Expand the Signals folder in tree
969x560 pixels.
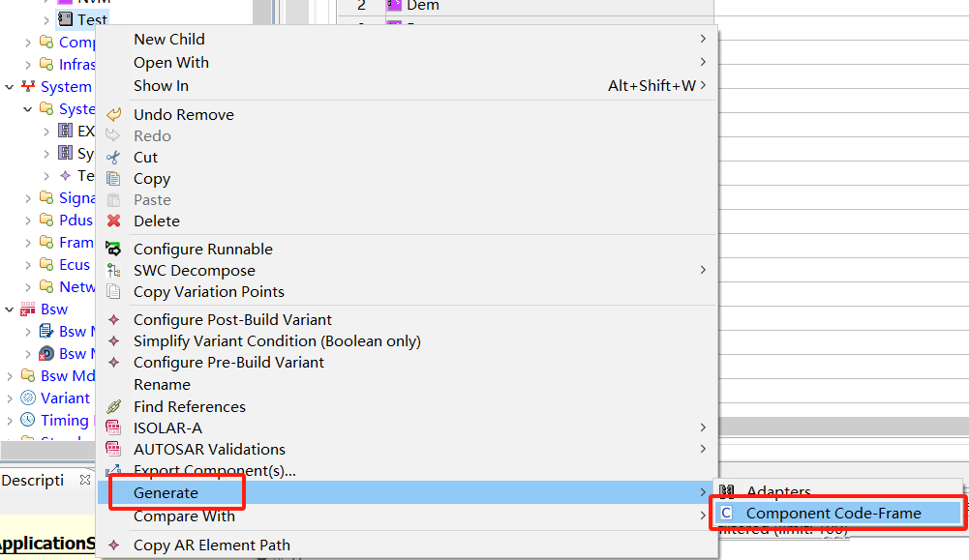pyautogui.click(x=28, y=198)
